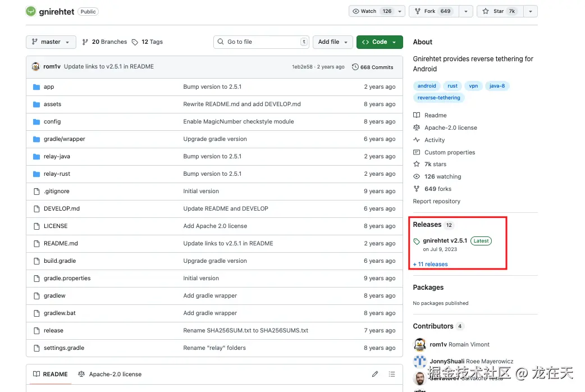The height and width of the screenshot is (392, 585).
Task: Open the Star lists dropdown arrow
Action: (531, 11)
